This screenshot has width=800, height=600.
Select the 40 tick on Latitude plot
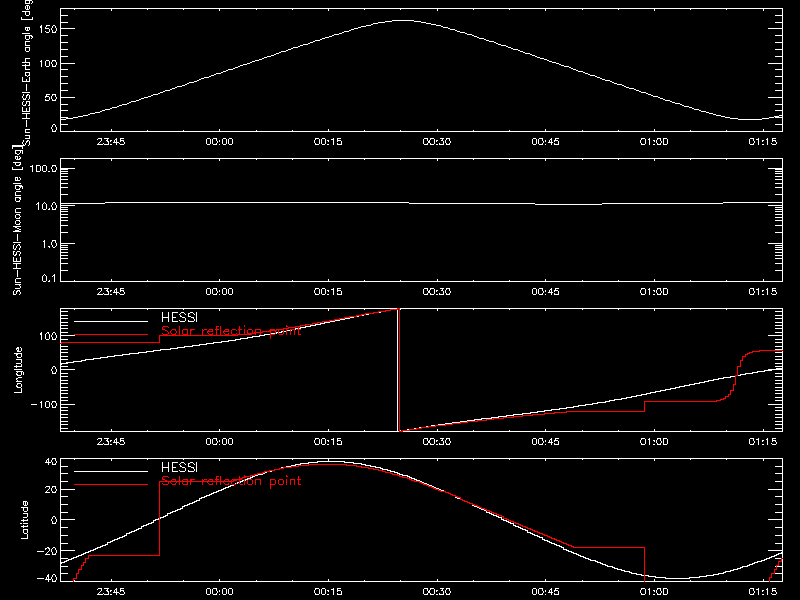(x=51, y=462)
